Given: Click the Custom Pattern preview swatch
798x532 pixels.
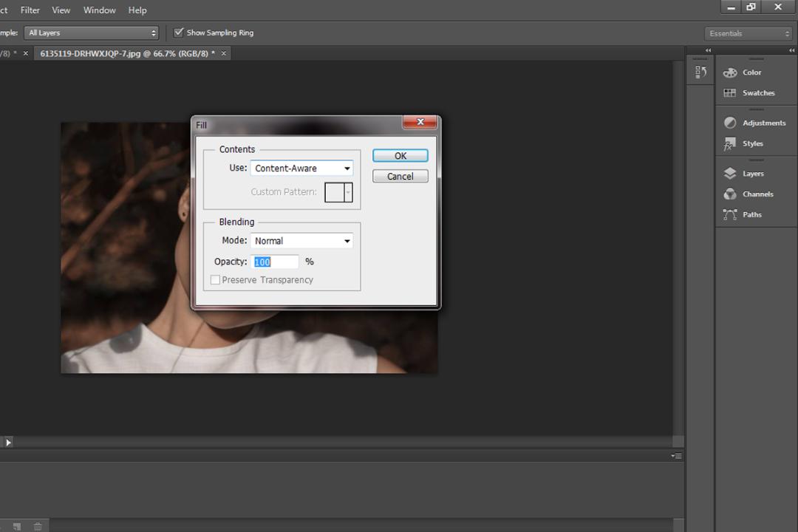Looking at the screenshot, I should [335, 192].
